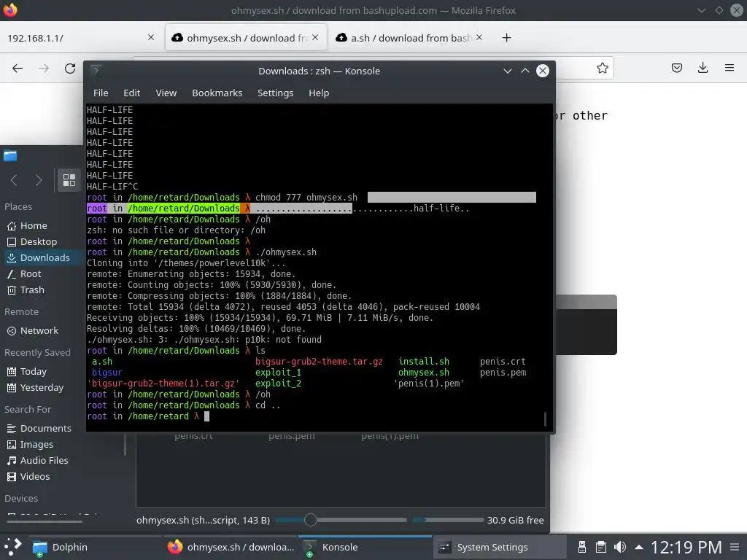Open Konsole Settings menu

[275, 93]
